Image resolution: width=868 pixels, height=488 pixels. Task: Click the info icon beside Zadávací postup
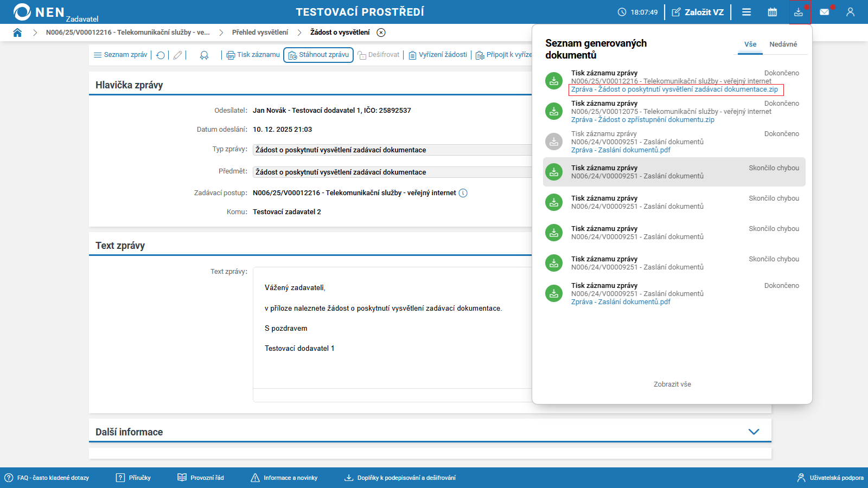coord(463,193)
